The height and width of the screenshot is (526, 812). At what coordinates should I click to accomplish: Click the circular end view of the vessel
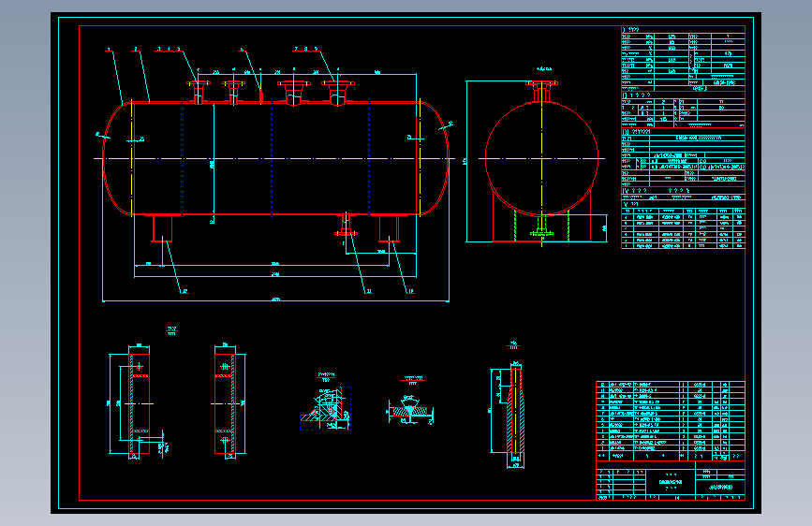(541, 158)
